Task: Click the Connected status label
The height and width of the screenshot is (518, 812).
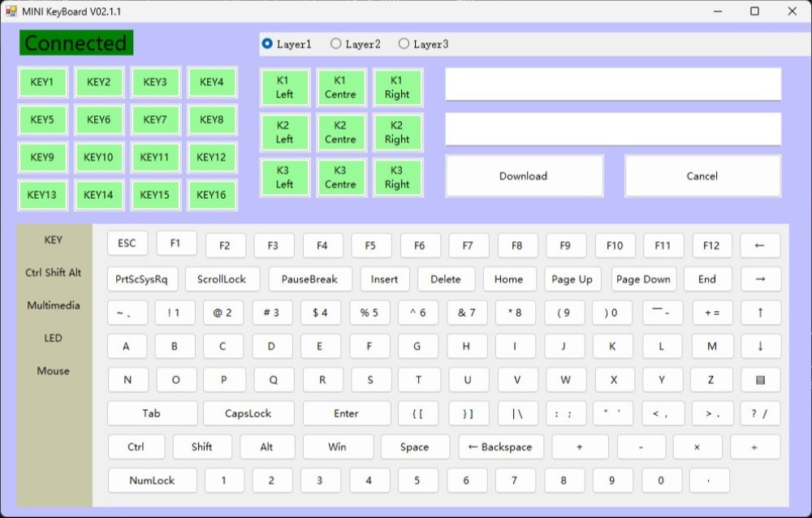Action: (x=76, y=42)
